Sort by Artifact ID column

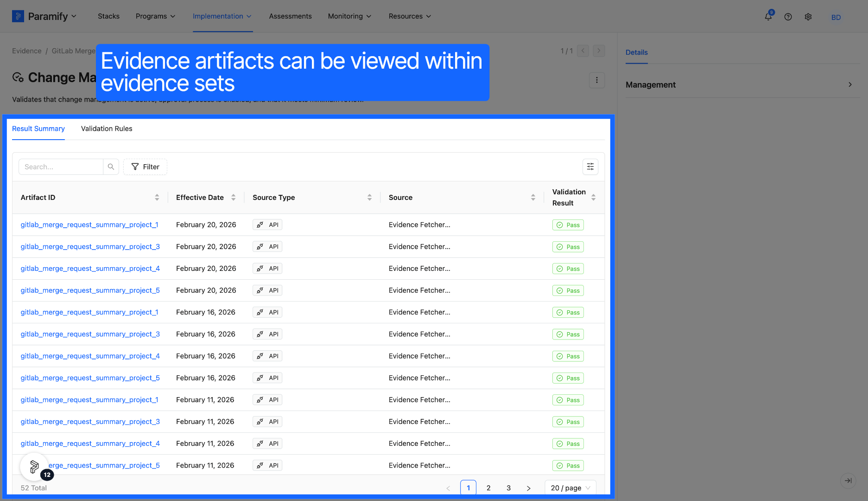(x=157, y=198)
